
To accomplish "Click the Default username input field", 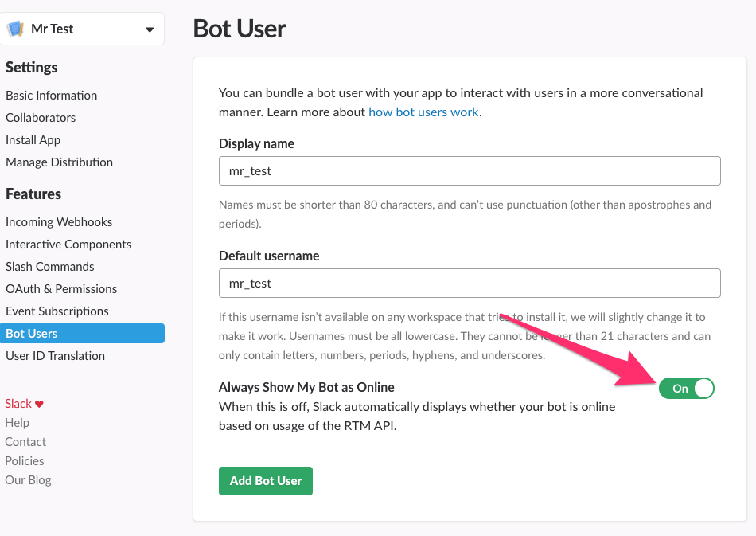I will point(470,283).
